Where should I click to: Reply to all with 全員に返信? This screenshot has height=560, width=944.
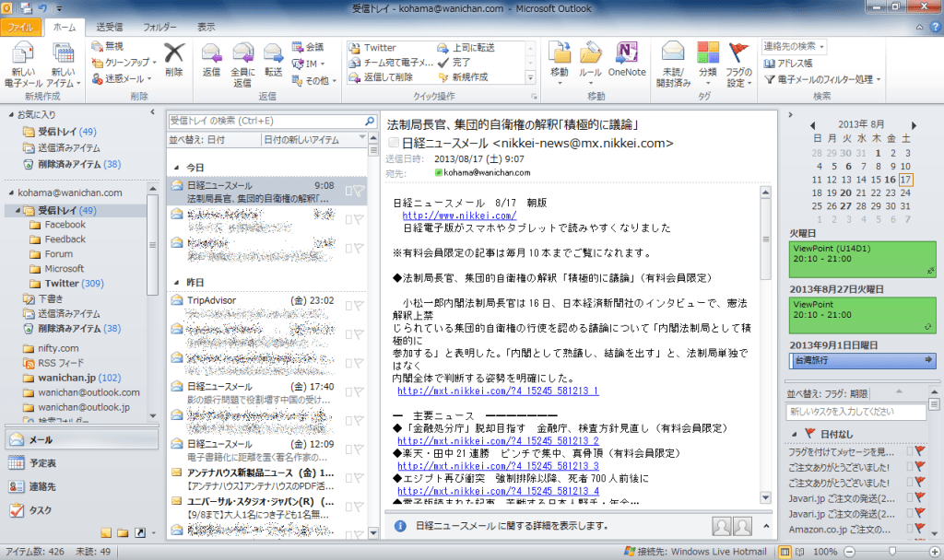[x=243, y=64]
